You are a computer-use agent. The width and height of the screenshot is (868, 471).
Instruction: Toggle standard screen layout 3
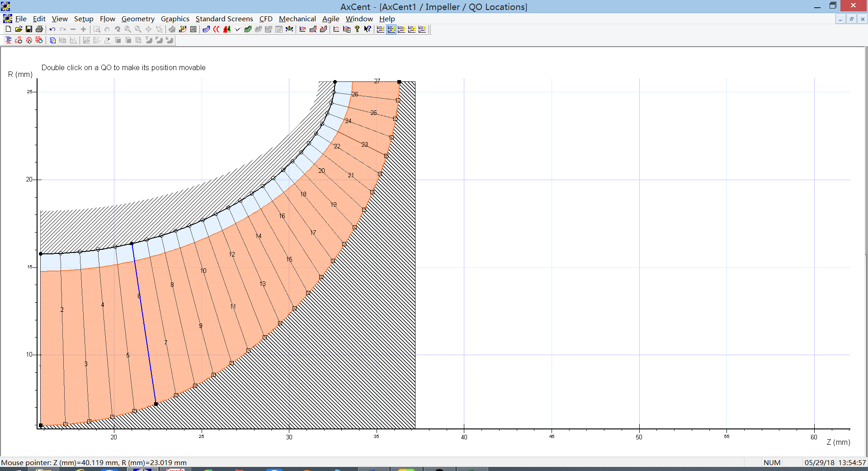401,29
